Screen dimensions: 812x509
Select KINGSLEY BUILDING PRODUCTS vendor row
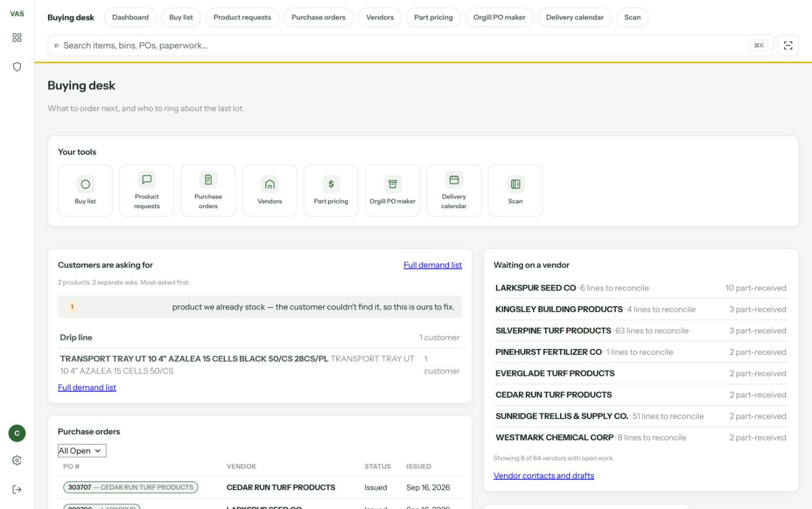tap(641, 310)
